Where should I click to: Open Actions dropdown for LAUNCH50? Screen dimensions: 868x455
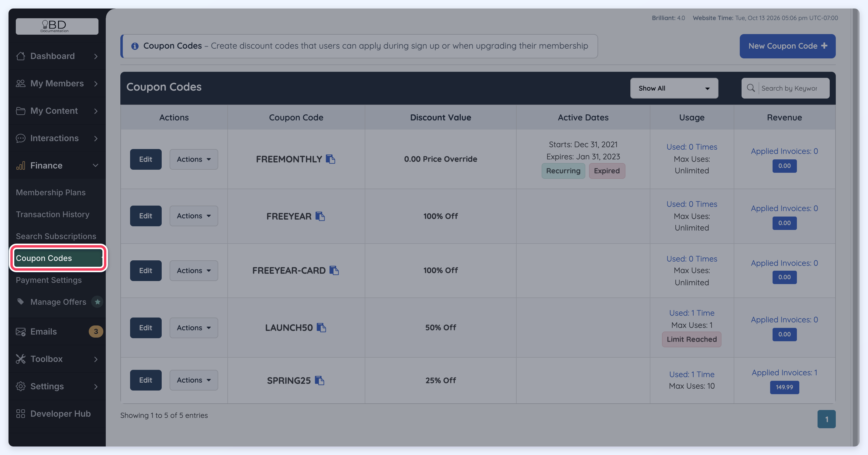194,328
